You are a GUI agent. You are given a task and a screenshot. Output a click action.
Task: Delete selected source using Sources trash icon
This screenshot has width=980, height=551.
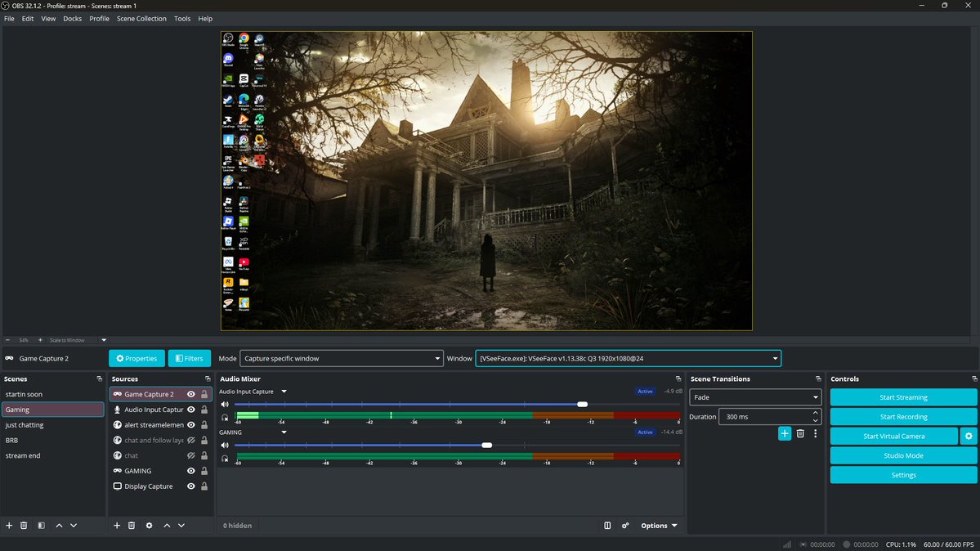(x=132, y=526)
